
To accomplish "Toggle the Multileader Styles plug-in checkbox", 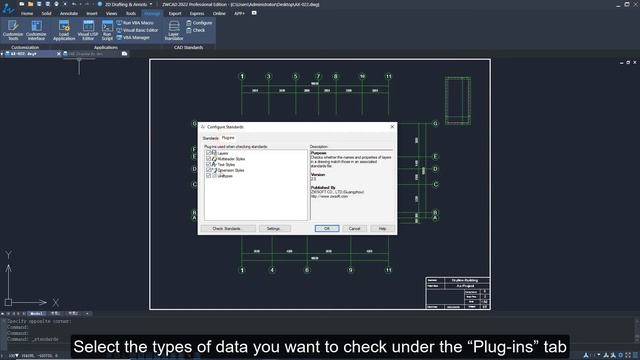I will pos(209,158).
